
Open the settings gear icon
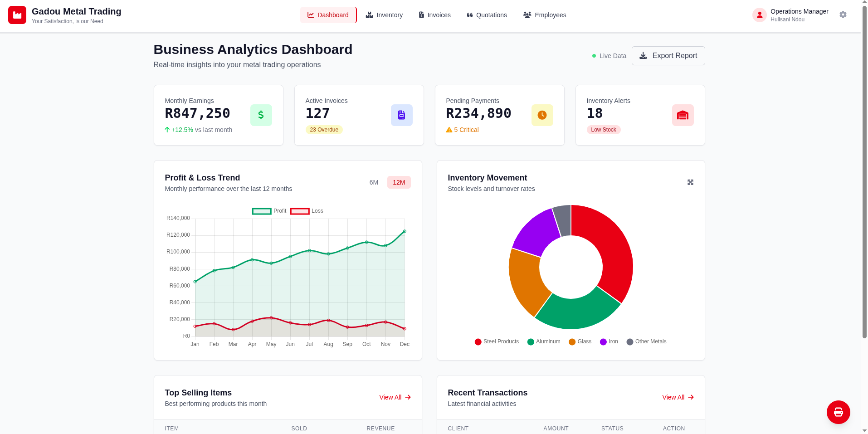coord(843,15)
